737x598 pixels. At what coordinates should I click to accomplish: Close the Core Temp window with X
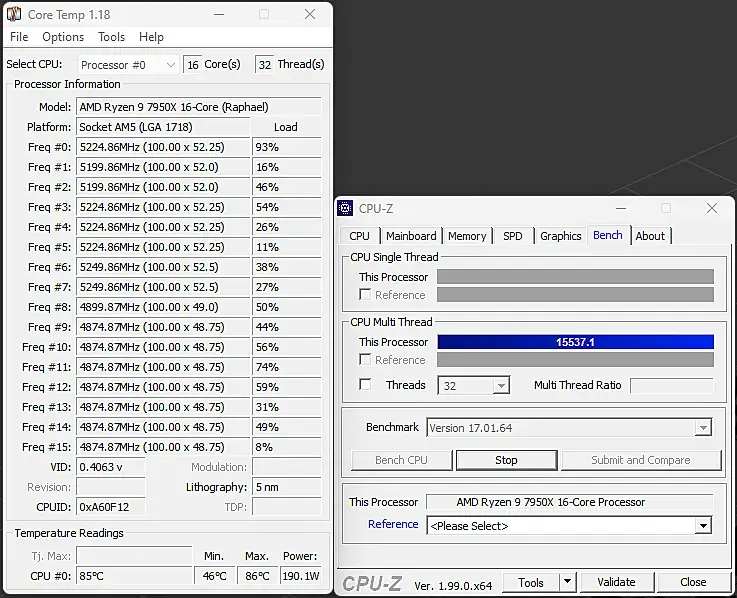pos(310,14)
